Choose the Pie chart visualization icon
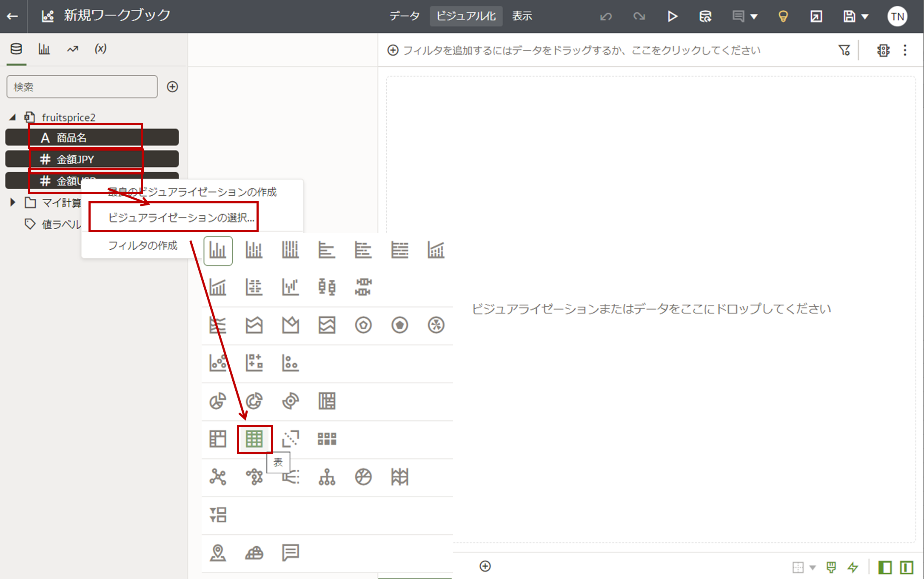 (x=218, y=401)
